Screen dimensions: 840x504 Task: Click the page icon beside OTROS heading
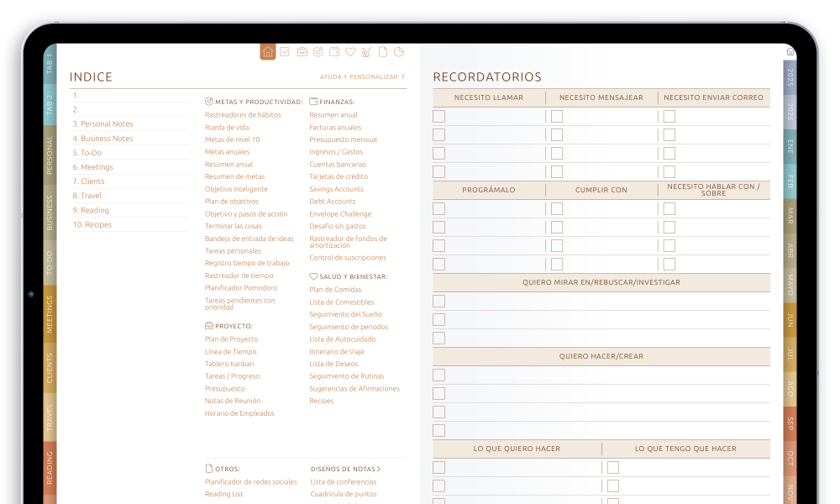click(209, 469)
